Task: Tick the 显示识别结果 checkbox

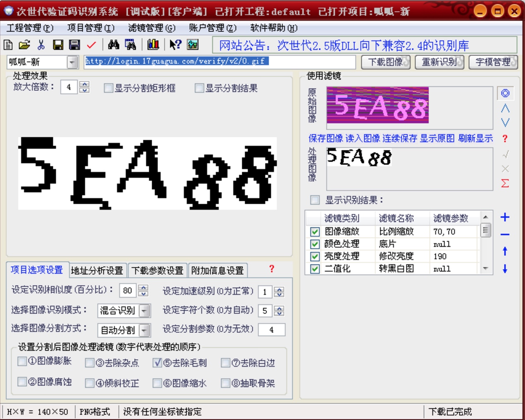Action: point(315,200)
